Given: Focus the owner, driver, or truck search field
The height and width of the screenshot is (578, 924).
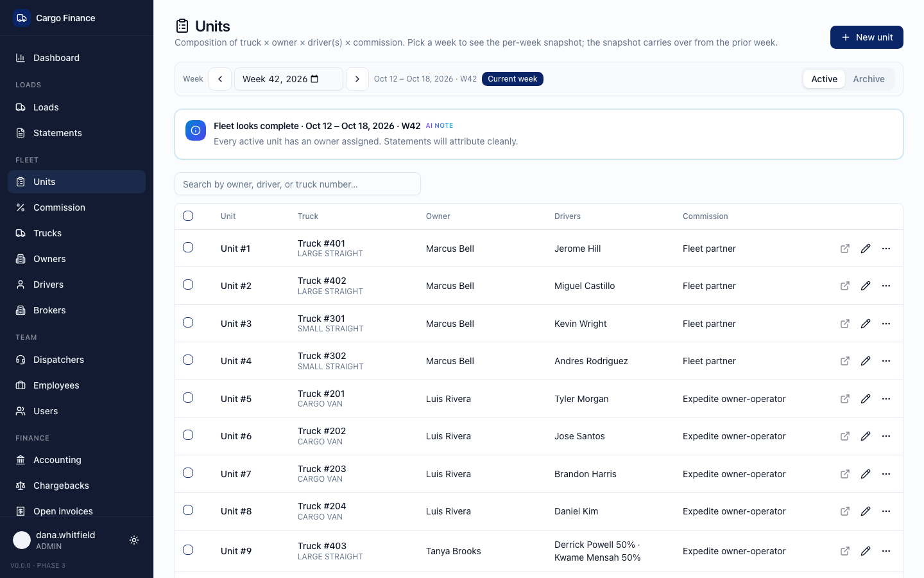Looking at the screenshot, I should click(298, 184).
